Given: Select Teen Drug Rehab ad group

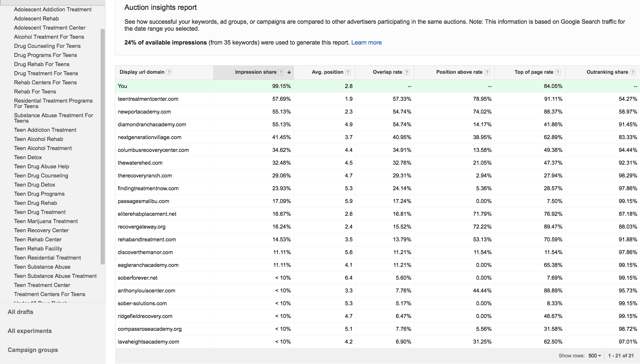Looking at the screenshot, I should tap(35, 203).
